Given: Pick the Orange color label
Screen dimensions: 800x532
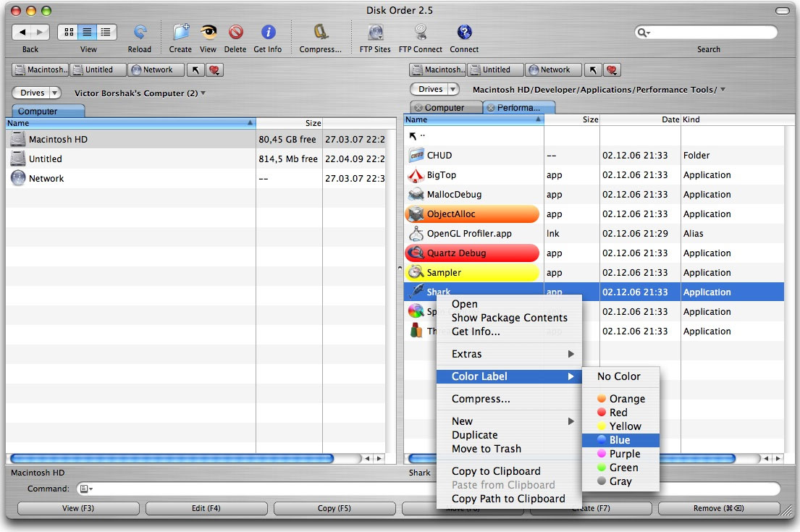Looking at the screenshot, I should tap(620, 399).
